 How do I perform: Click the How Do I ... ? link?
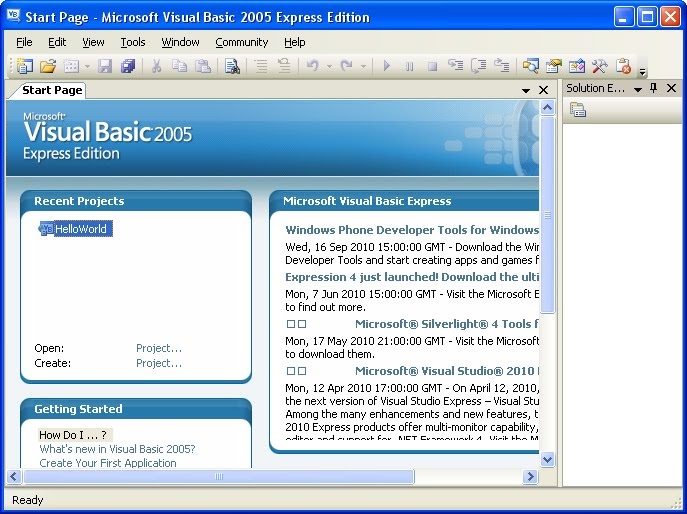75,435
